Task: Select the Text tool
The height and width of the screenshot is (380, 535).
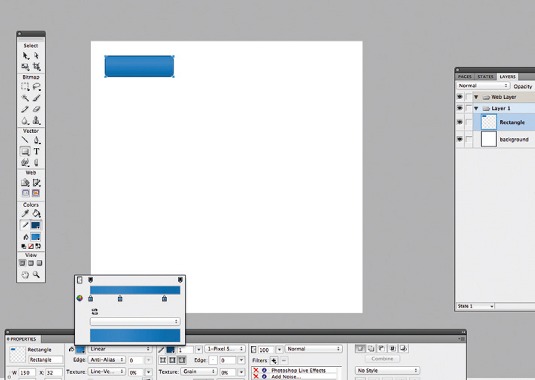Action: click(x=36, y=151)
